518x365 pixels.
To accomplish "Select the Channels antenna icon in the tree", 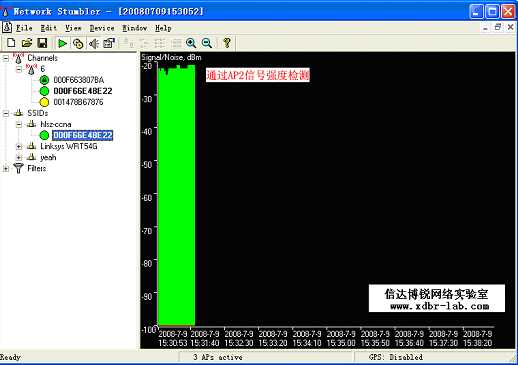I will click(x=18, y=58).
